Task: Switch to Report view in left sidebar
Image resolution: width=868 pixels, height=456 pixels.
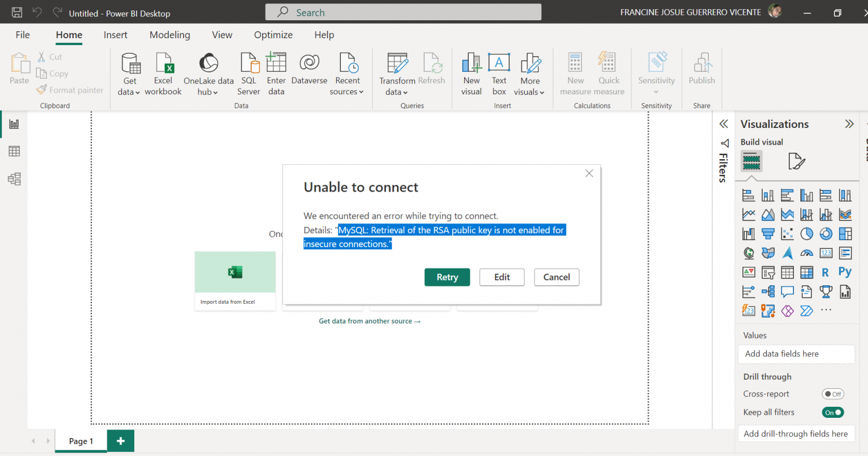Action: click(14, 124)
